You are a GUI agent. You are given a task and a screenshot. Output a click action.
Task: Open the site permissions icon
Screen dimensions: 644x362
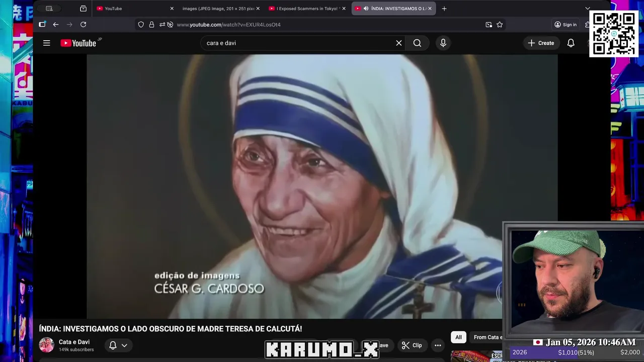162,25
